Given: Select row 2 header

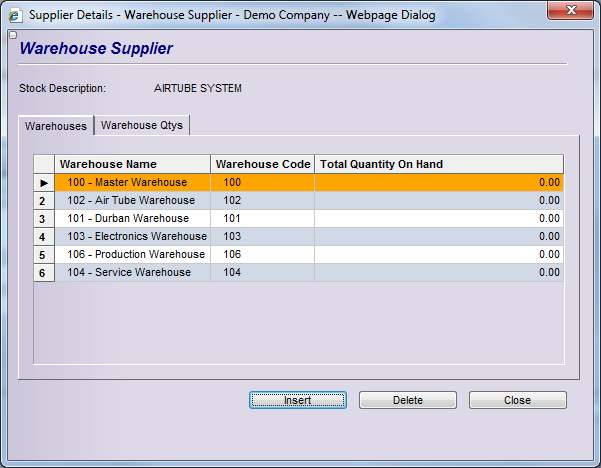Looking at the screenshot, I should point(44,201).
